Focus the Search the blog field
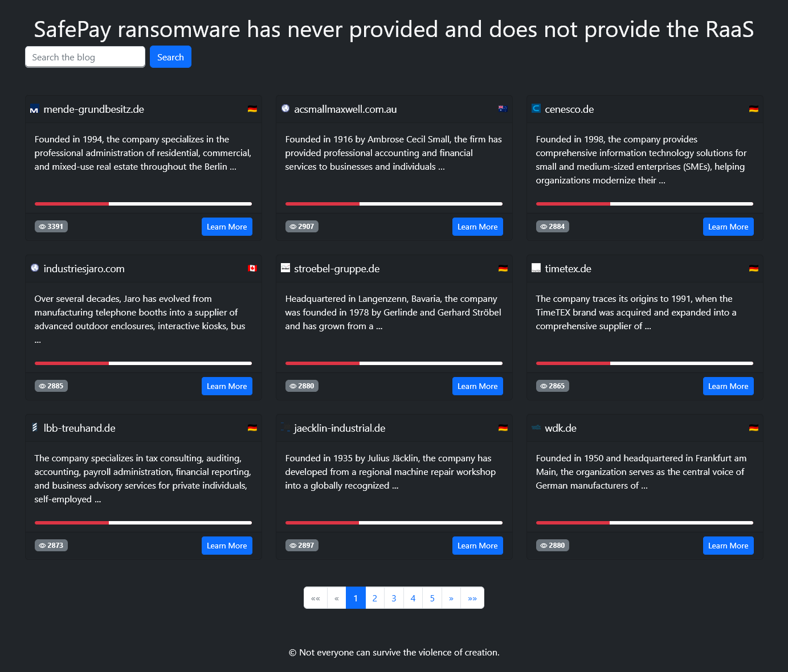 [85, 57]
